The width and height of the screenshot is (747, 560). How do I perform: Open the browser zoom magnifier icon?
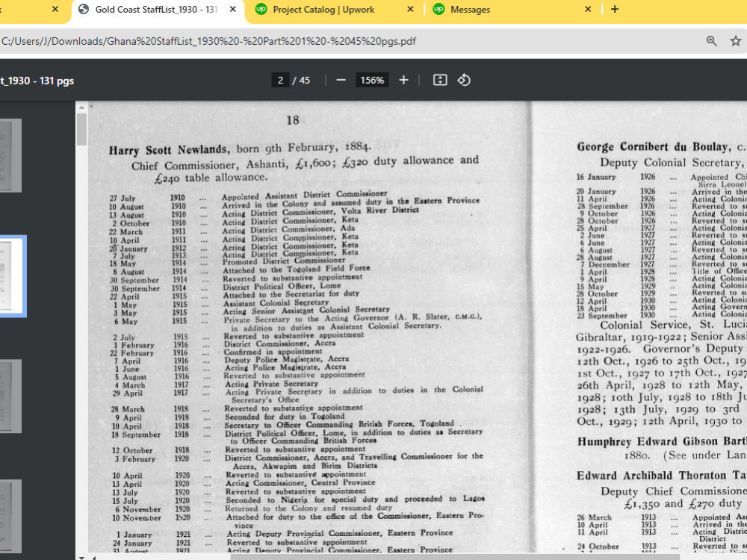point(711,41)
